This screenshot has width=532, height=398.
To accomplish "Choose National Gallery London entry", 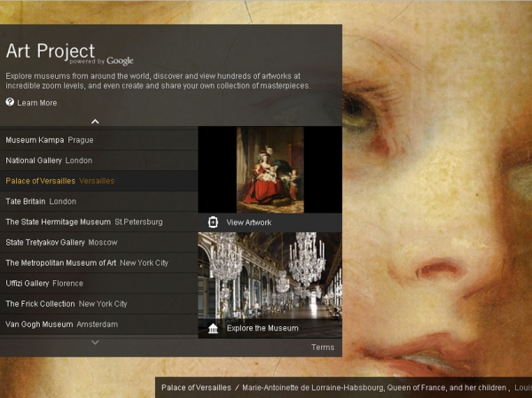I will (49, 160).
